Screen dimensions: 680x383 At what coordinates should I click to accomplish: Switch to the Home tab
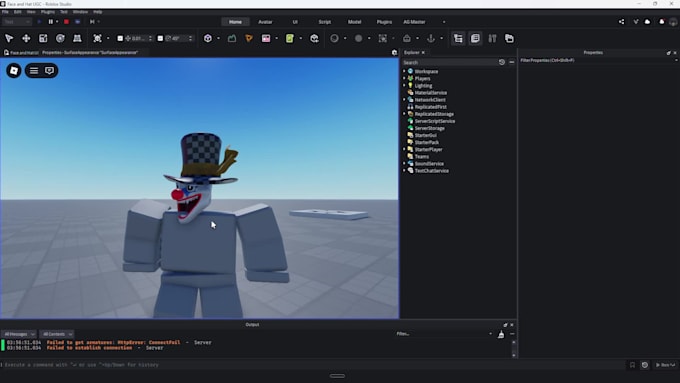(x=235, y=22)
